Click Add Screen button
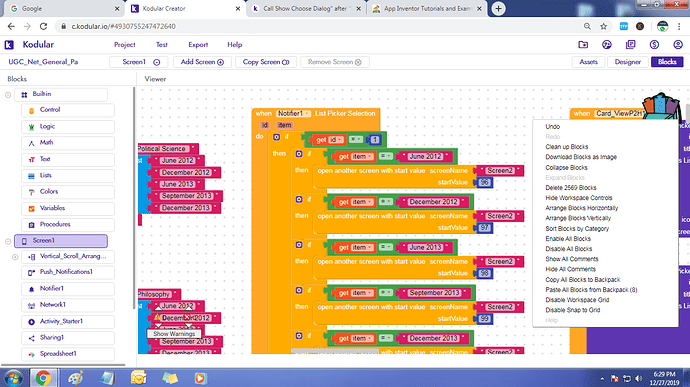The height and width of the screenshot is (387, 690). pyautogui.click(x=202, y=62)
